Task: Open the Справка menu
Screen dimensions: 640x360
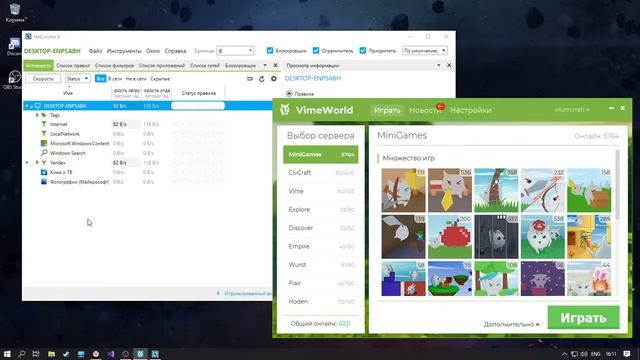Action: point(175,51)
